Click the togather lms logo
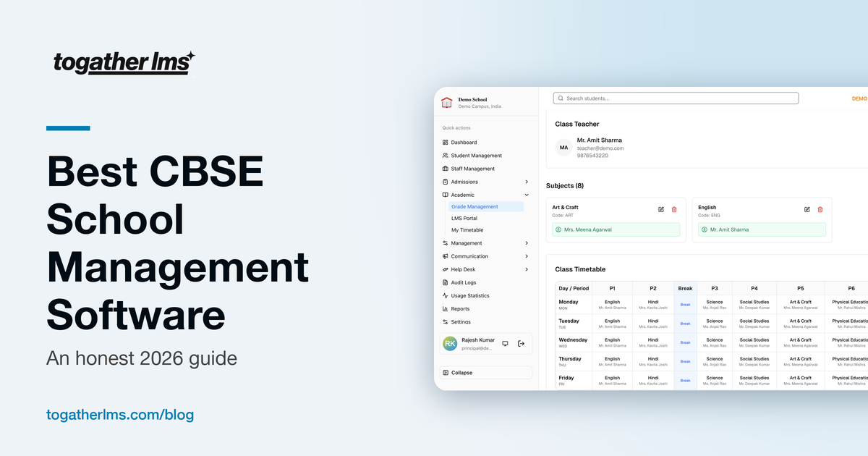This screenshot has height=456, width=868. pyautogui.click(x=124, y=63)
